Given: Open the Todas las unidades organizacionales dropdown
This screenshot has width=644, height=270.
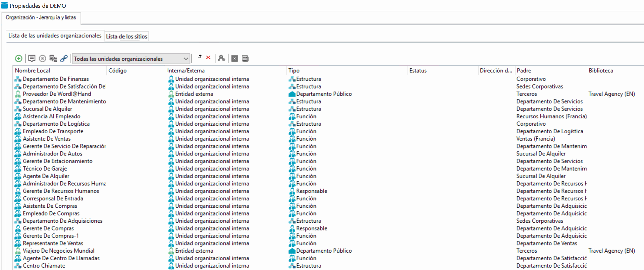Looking at the screenshot, I should coord(131,59).
